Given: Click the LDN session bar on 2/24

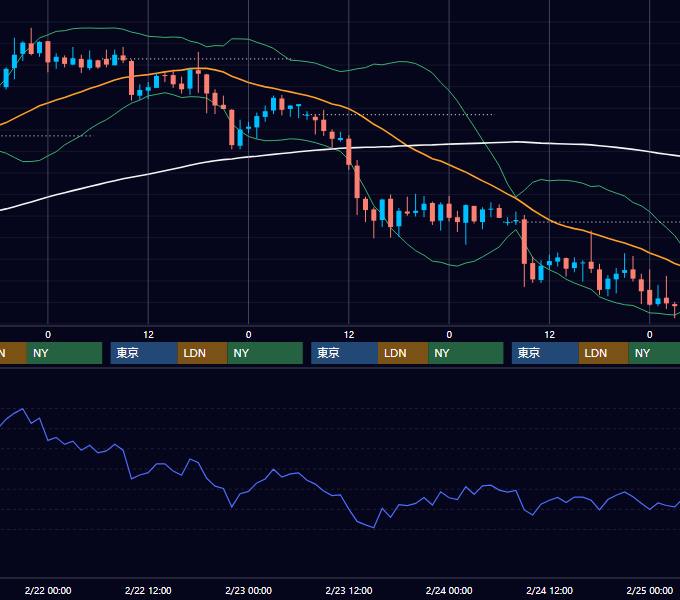Looking at the screenshot, I should [x=603, y=353].
